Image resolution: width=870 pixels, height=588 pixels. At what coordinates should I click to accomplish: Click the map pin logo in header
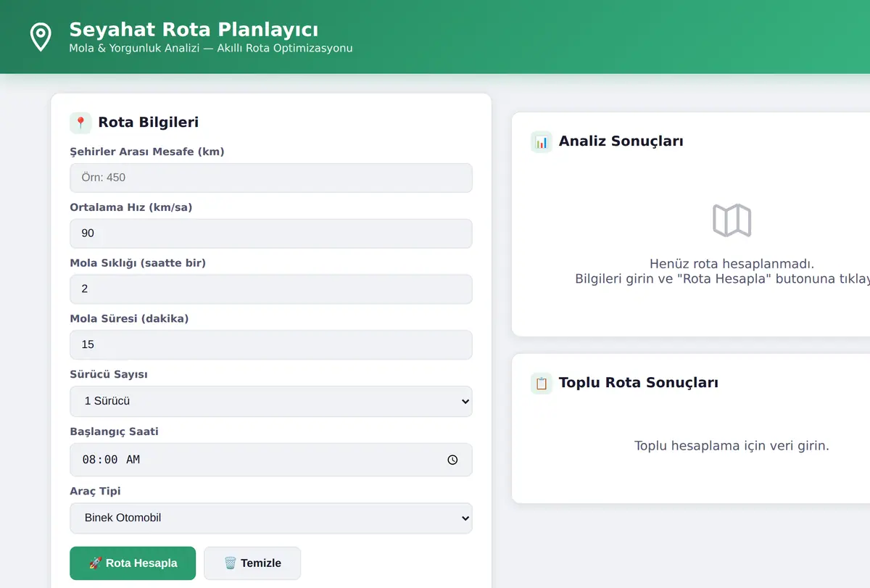click(41, 37)
